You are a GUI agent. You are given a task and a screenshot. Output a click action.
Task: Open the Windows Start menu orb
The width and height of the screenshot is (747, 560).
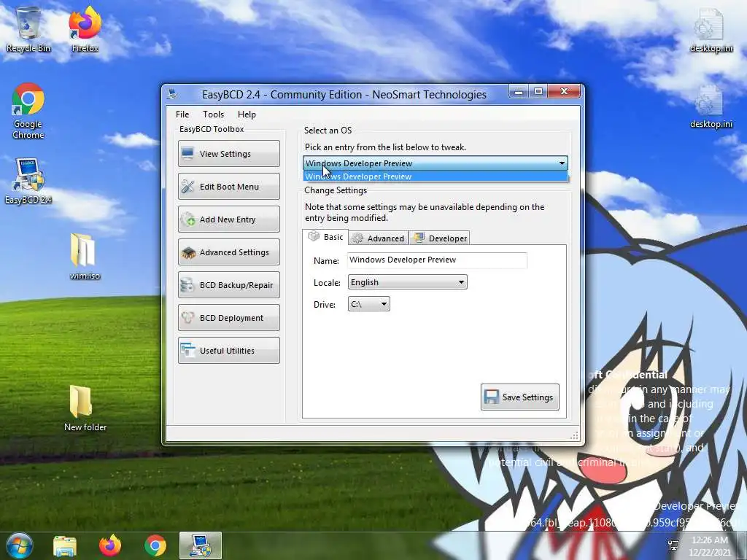pos(18,545)
